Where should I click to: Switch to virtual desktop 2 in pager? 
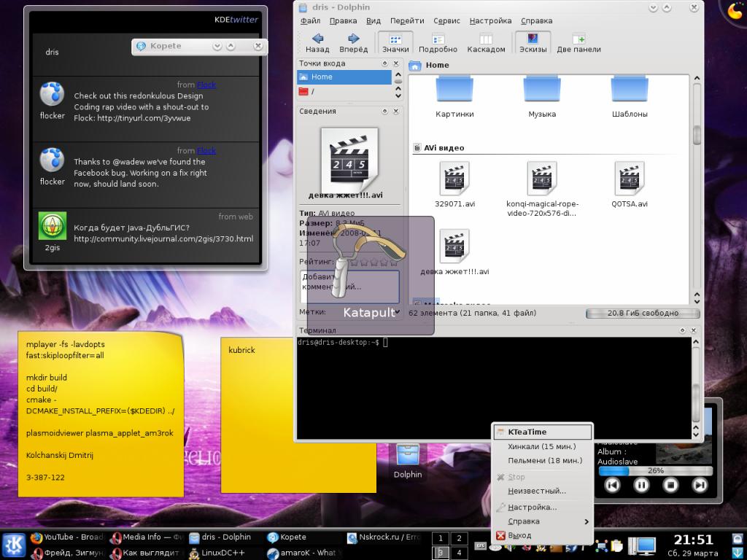point(459,539)
